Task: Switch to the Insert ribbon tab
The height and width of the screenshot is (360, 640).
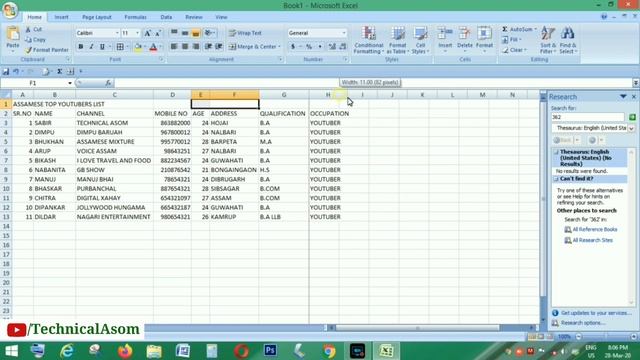Action: pyautogui.click(x=61, y=17)
